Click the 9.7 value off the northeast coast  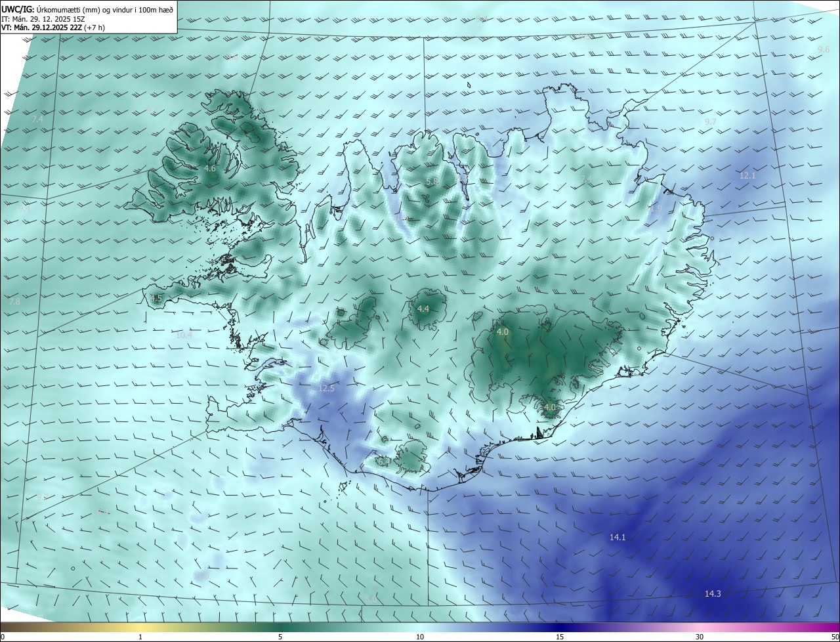tap(711, 122)
